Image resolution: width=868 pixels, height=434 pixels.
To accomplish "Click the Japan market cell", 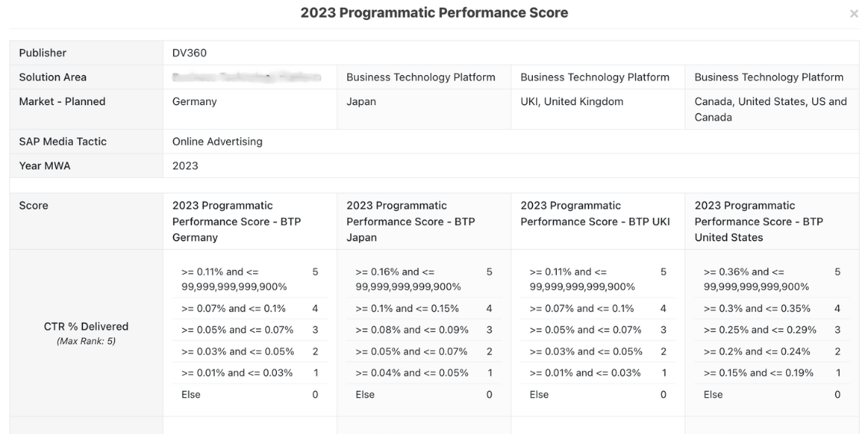I will 361,102.
